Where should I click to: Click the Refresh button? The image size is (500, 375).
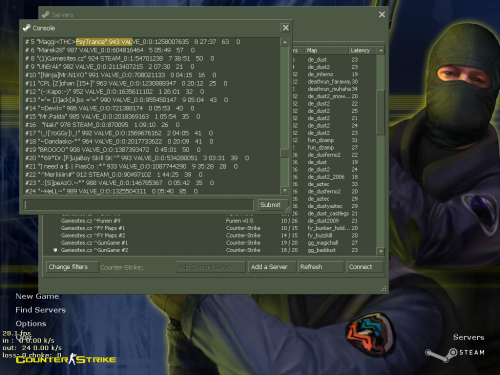pos(320,267)
